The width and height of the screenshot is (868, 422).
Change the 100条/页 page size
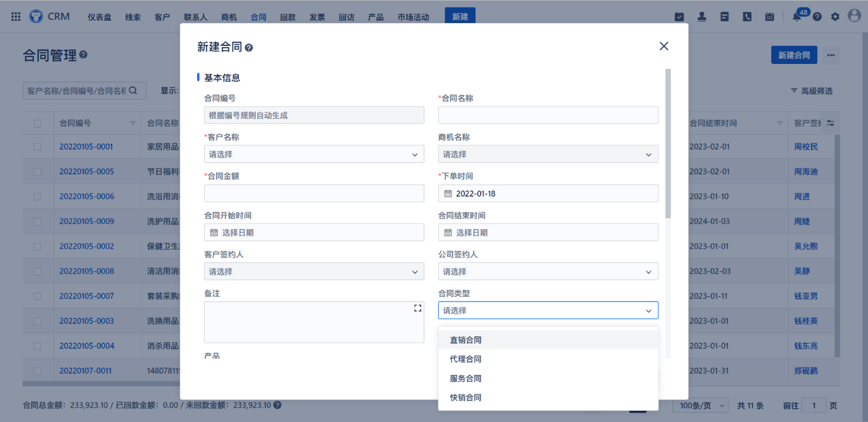pyautogui.click(x=701, y=406)
